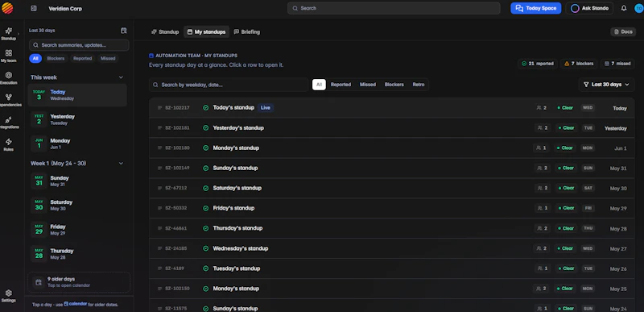Open Settings at the sidebar bottom
This screenshot has height=312, width=644.
[x=8, y=296]
